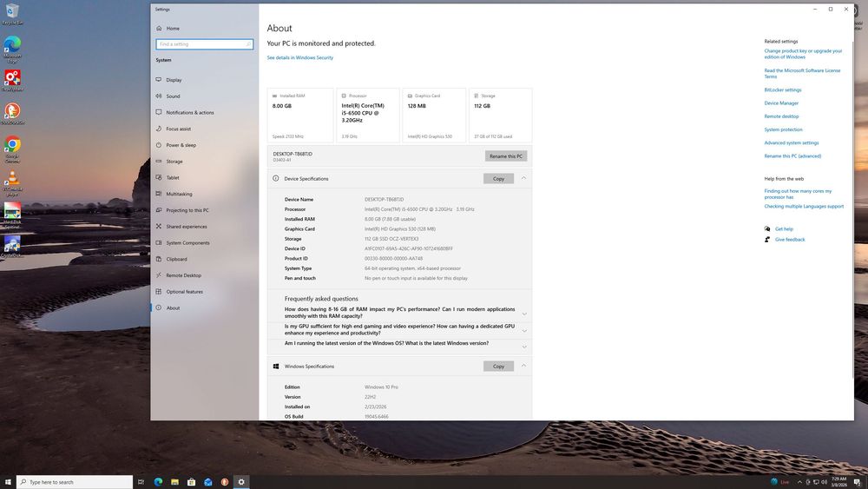Select the Microsoft Edge desktop shortcut
This screenshot has height=489, width=868.
12,49
